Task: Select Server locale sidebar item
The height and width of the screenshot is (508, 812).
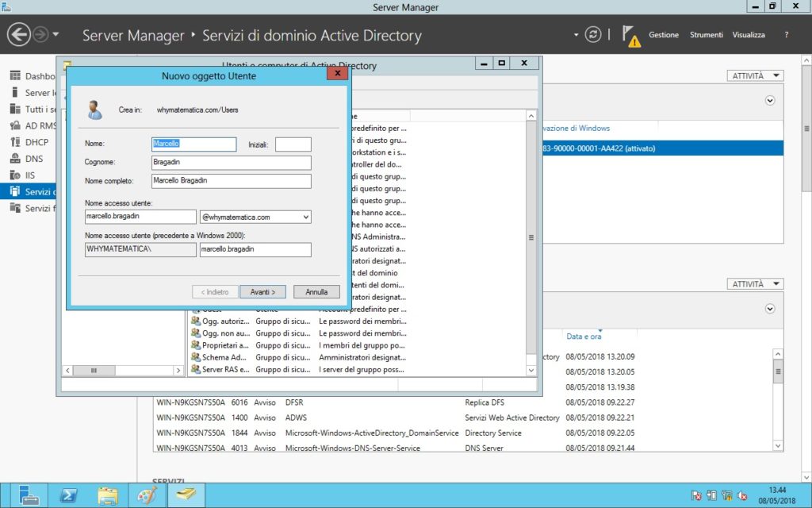Action: point(32,93)
